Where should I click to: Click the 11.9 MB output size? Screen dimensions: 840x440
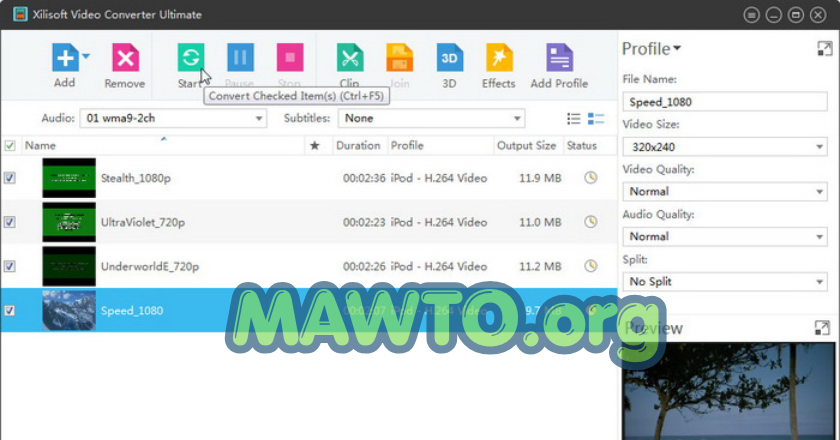click(x=540, y=178)
